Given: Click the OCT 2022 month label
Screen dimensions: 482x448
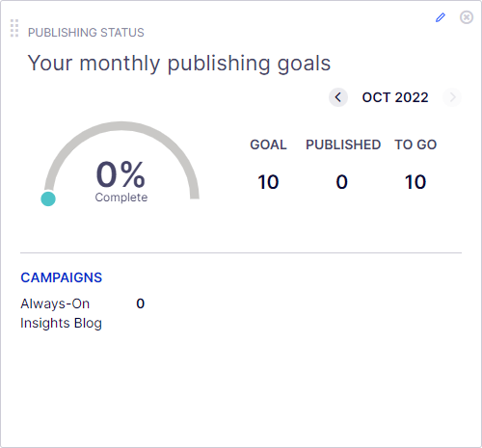Looking at the screenshot, I should [395, 97].
